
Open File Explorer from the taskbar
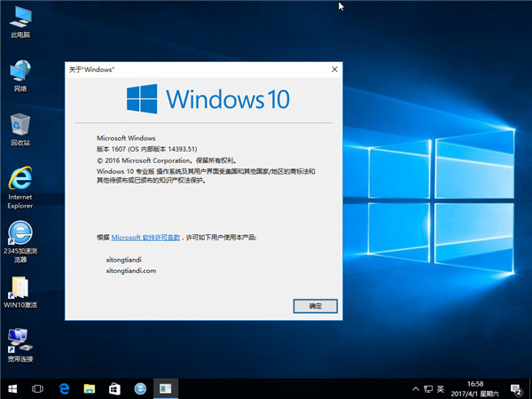tap(90, 389)
